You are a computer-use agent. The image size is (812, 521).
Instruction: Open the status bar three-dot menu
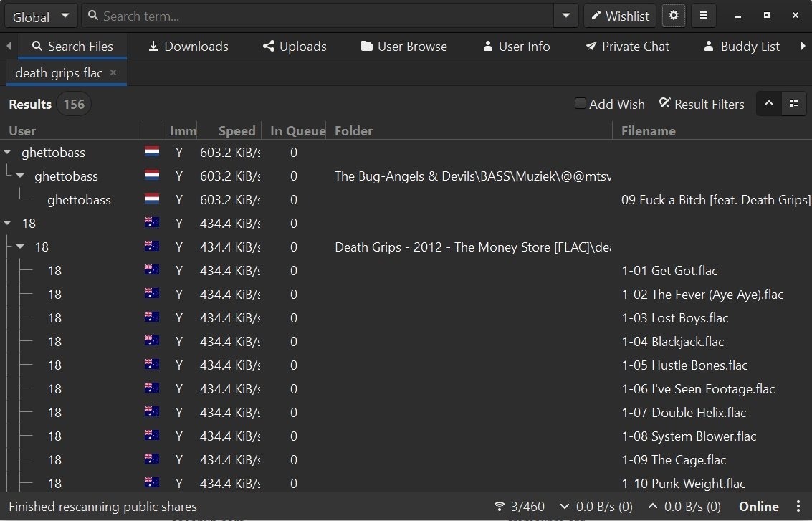[798, 506]
